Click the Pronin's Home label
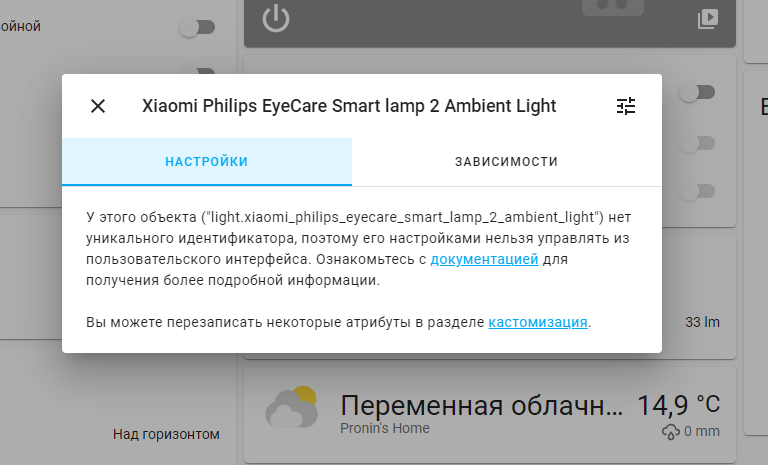The height and width of the screenshot is (465, 768). coord(384,428)
